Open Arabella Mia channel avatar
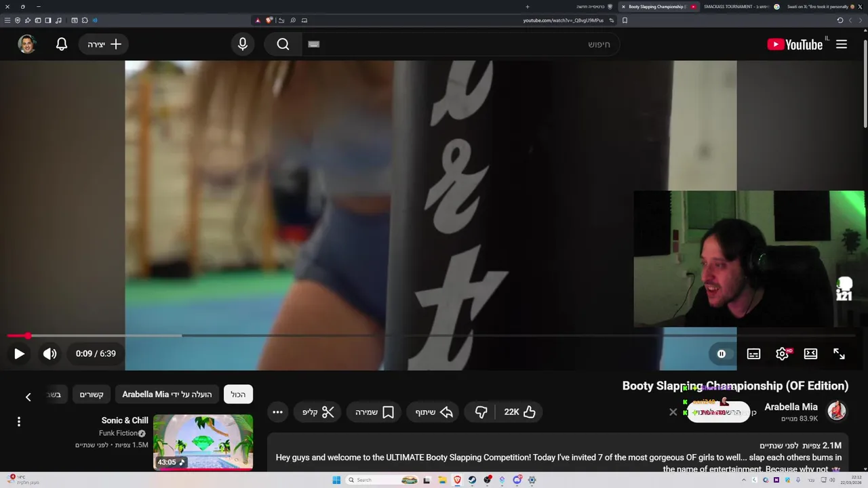The image size is (868, 488). pyautogui.click(x=837, y=411)
